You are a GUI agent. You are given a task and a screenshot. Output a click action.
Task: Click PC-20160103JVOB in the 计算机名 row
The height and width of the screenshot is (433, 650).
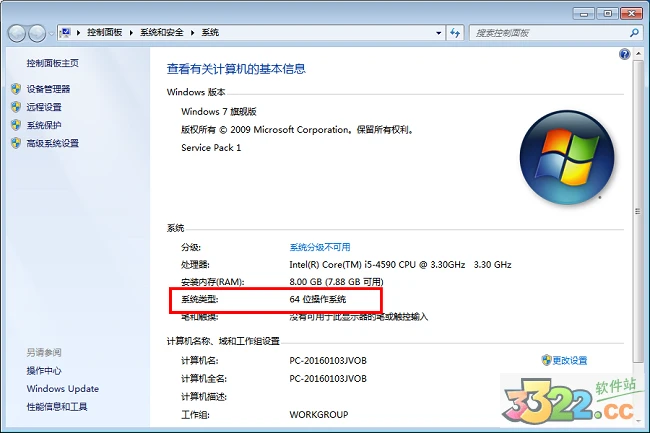(328, 360)
